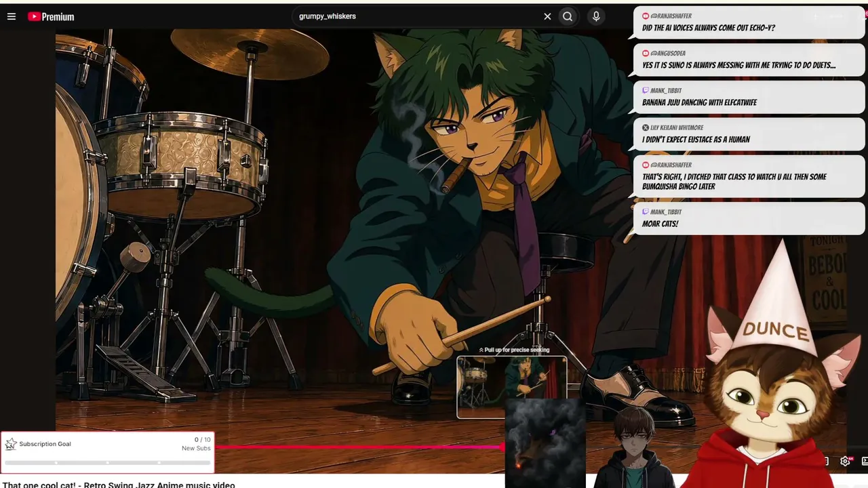Click the dark-haired anime boy avatar
The width and height of the screenshot is (868, 488).
[633, 447]
